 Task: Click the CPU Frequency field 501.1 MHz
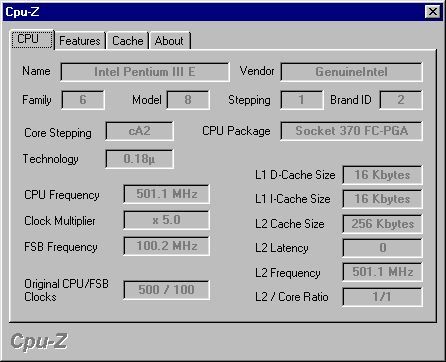tap(166, 194)
